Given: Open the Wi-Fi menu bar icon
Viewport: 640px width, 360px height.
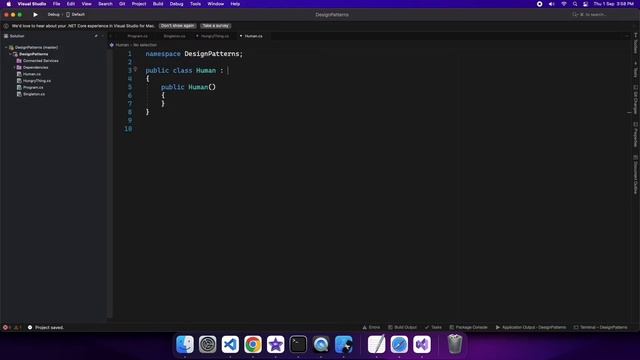Looking at the screenshot, I should click(x=564, y=4).
